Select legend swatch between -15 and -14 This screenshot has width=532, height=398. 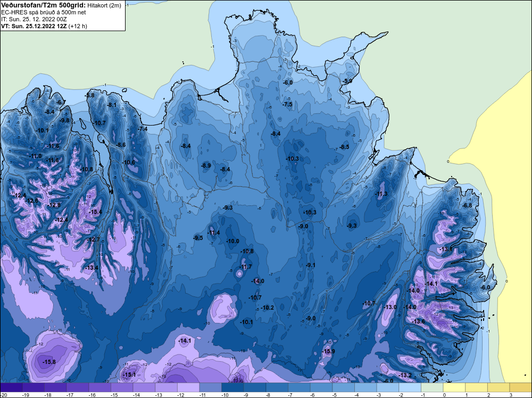pyautogui.click(x=122, y=387)
